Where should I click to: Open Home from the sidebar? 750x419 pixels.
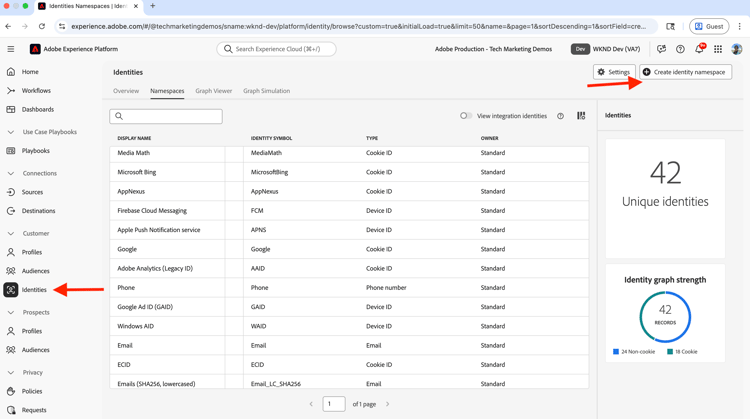[x=30, y=72]
